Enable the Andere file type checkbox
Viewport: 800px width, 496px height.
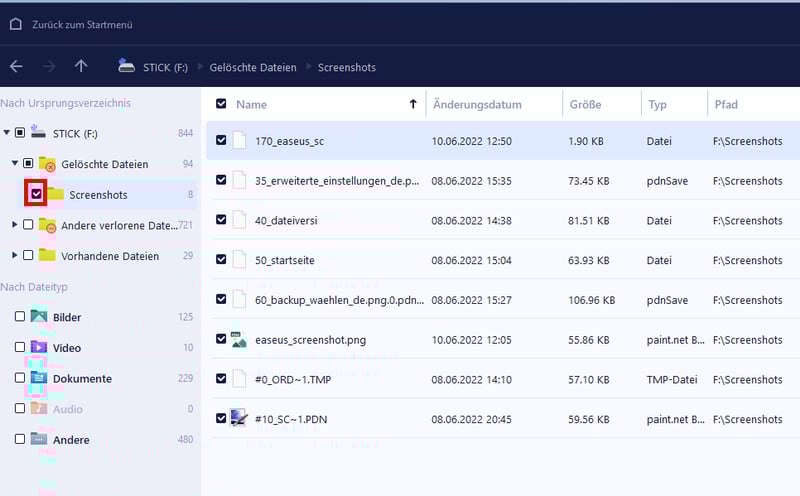pos(20,439)
